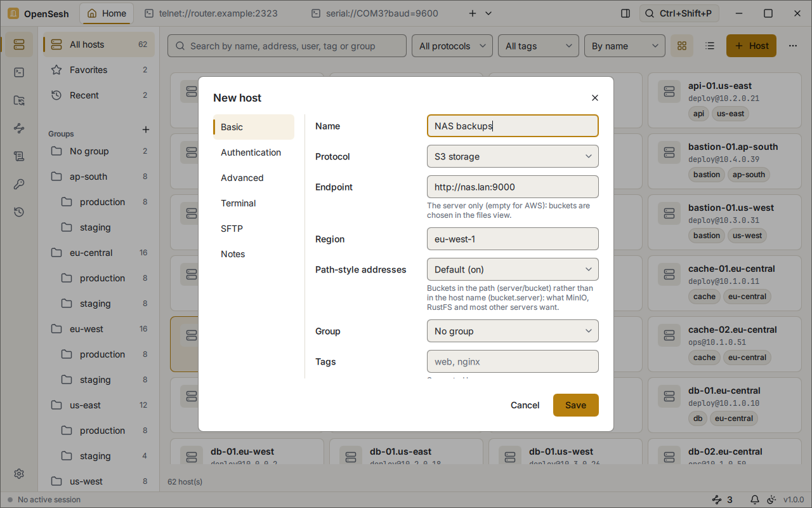Click the Region input field

coord(513,239)
